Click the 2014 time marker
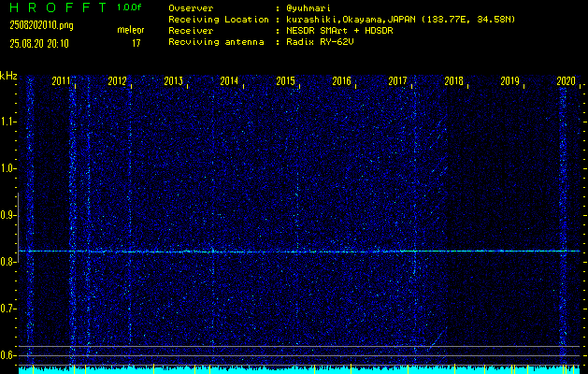Viewport: 588px width, 374px height. (229, 81)
